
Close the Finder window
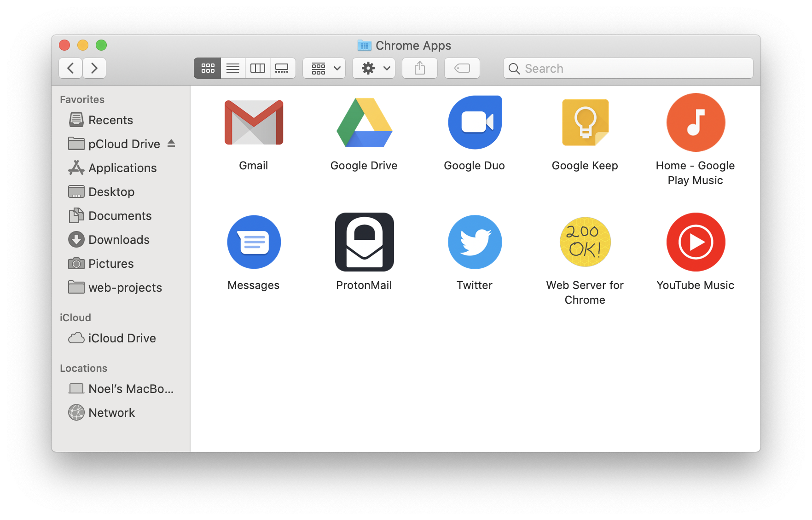click(64, 45)
